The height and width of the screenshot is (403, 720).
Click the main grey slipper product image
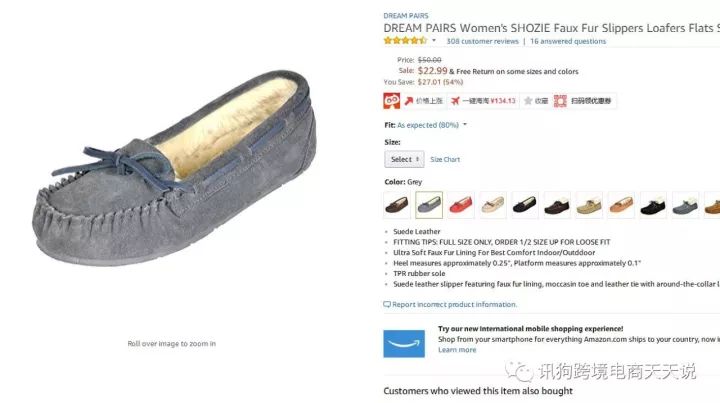point(174,168)
